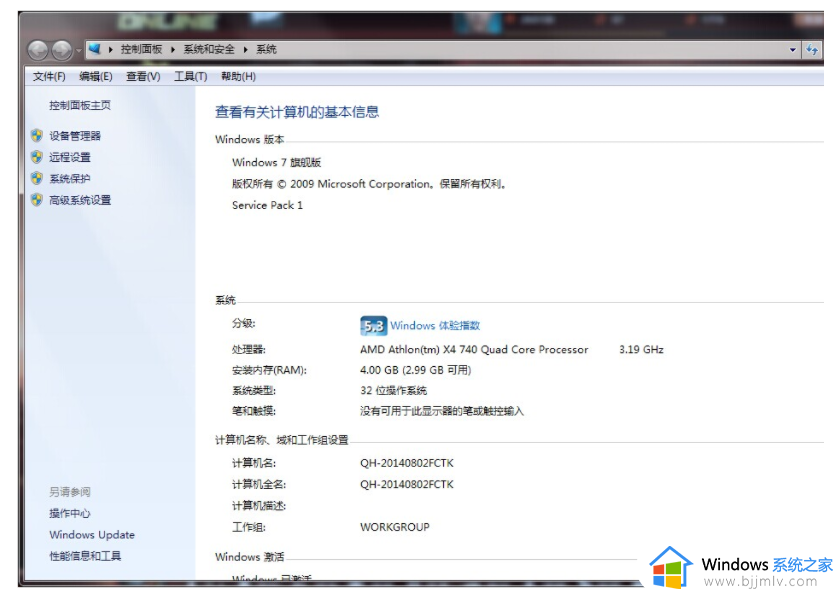This screenshot has width=838, height=595.
Task: Click the Forward navigation arrow button
Action: 61,50
